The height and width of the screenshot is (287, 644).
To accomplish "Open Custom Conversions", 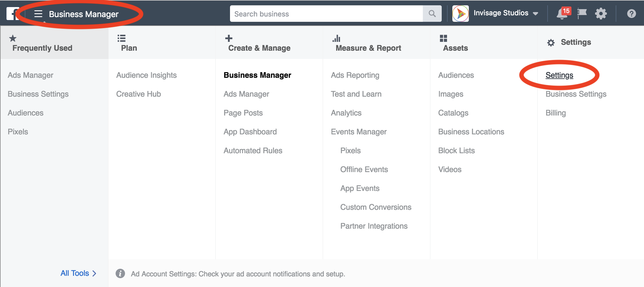I will pos(376,207).
